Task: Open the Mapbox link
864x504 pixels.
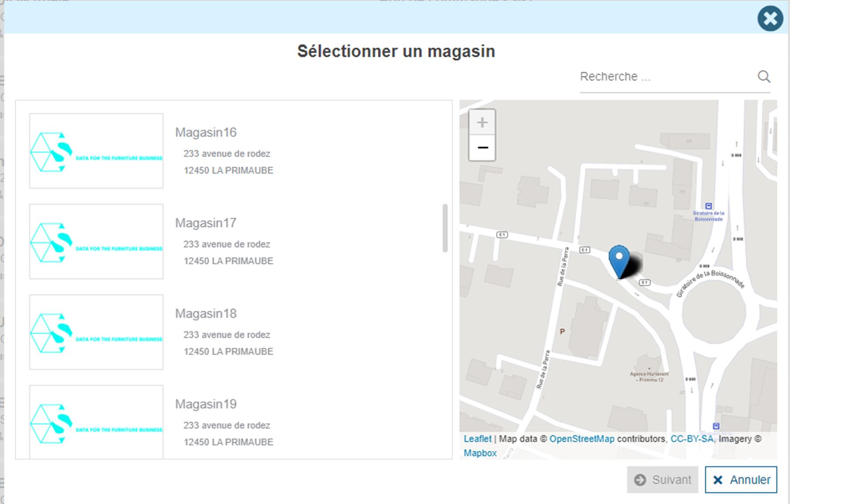Action: click(x=480, y=453)
